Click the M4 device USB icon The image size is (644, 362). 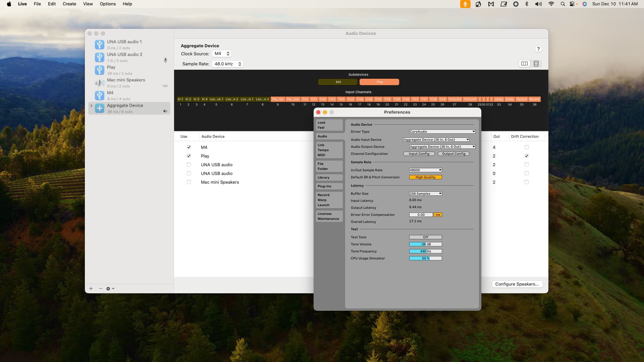99,96
